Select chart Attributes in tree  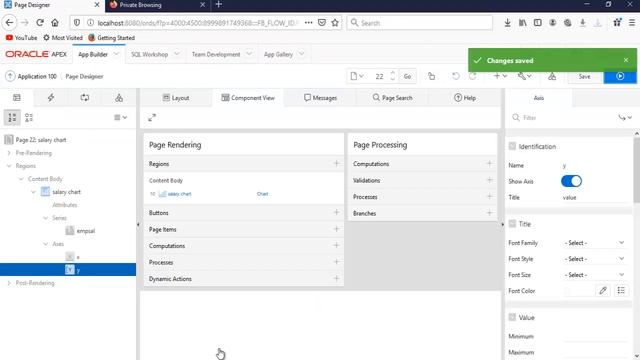[64, 205]
